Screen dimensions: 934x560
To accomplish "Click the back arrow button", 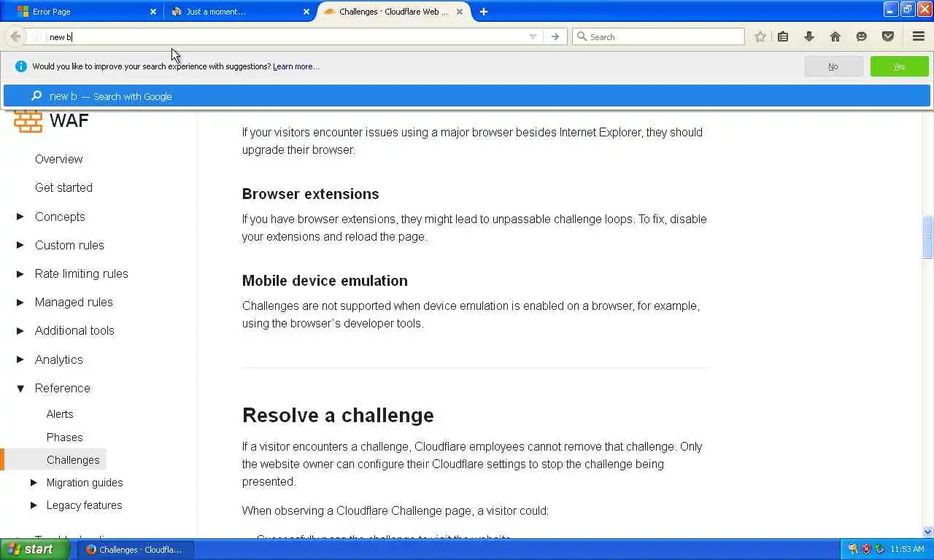I will pyautogui.click(x=15, y=36).
